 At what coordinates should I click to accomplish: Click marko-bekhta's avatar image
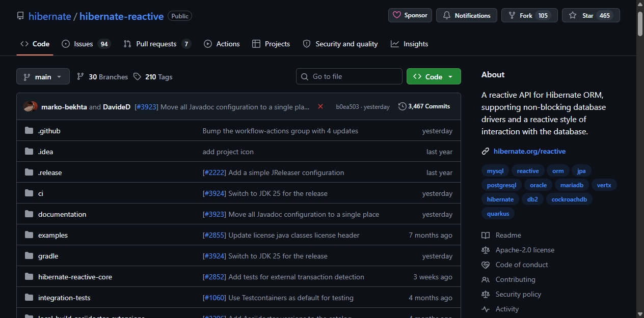(x=31, y=107)
